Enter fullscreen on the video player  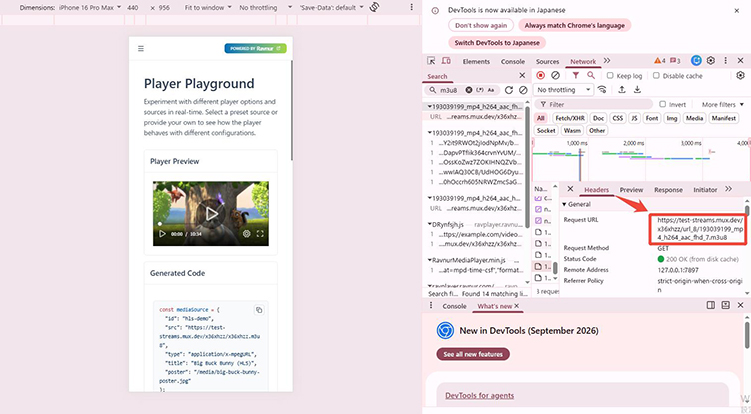pos(260,234)
